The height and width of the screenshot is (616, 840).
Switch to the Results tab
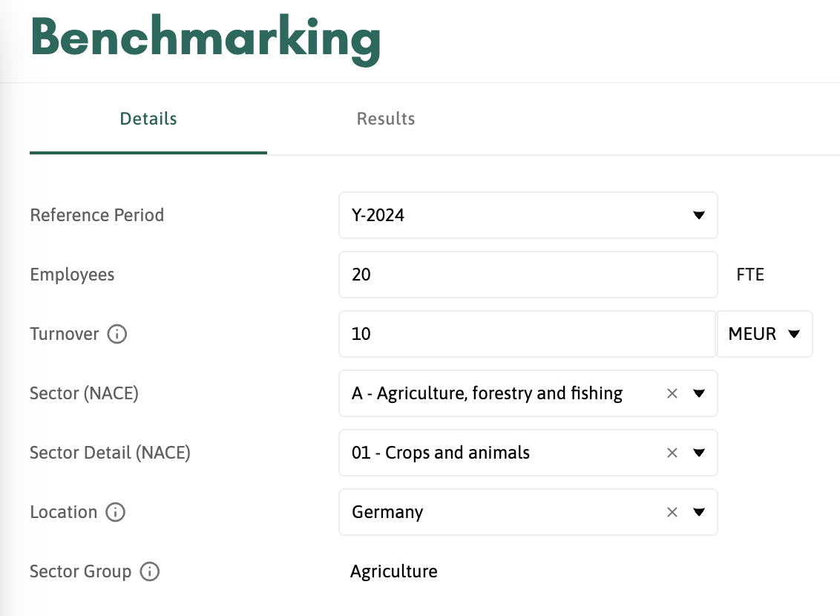386,119
